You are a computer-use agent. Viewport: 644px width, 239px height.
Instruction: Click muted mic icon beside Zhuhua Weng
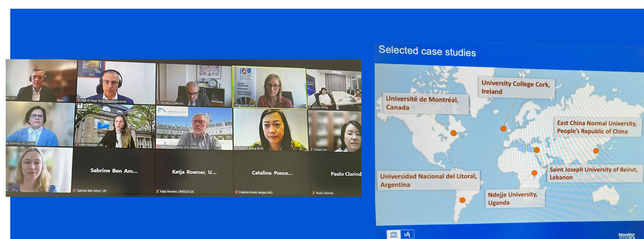click(x=309, y=107)
